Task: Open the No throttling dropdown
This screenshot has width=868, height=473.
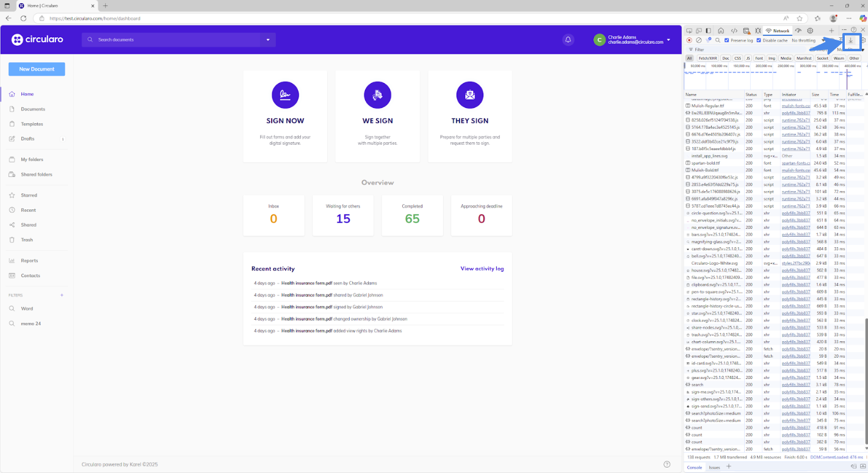Action: (805, 40)
